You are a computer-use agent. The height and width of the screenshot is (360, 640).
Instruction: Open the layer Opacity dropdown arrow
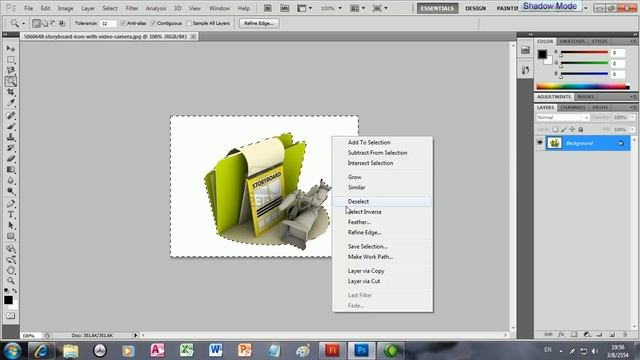point(633,118)
